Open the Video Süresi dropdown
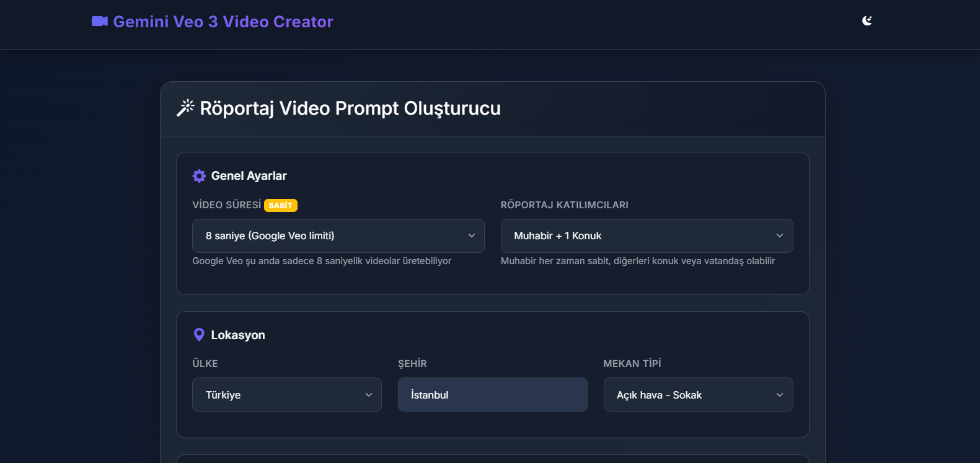This screenshot has width=980, height=463. [338, 236]
